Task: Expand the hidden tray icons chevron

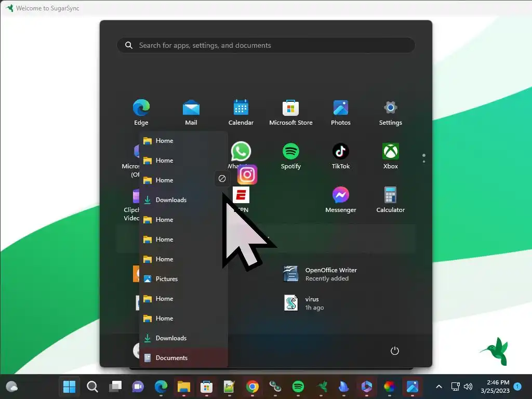Action: coord(438,387)
